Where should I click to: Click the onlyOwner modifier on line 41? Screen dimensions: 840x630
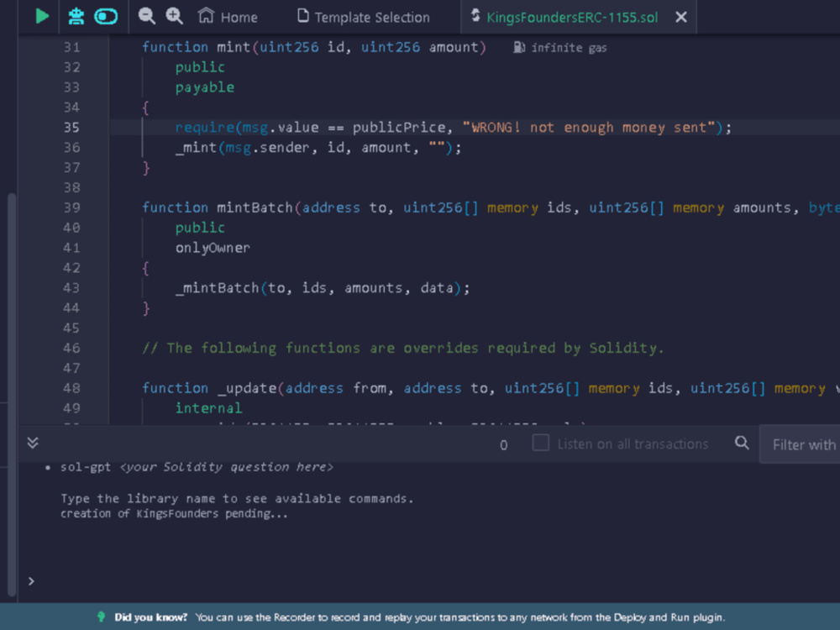pos(213,248)
